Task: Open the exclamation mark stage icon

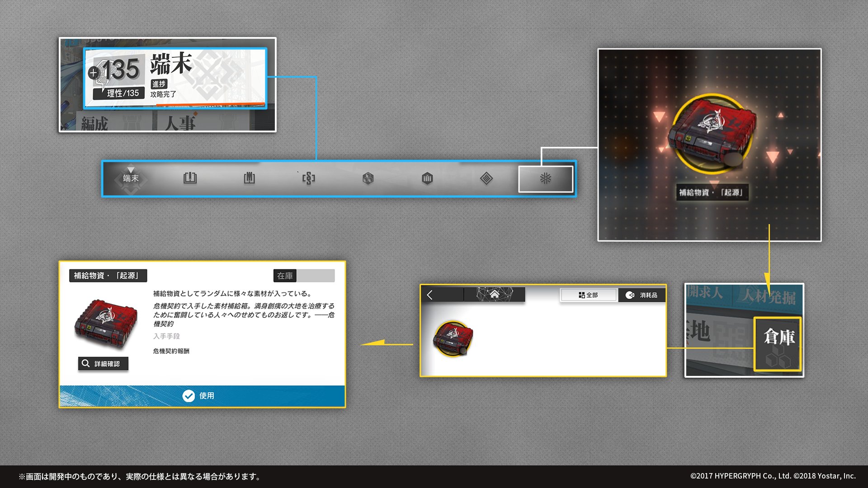Action: pos(190,178)
